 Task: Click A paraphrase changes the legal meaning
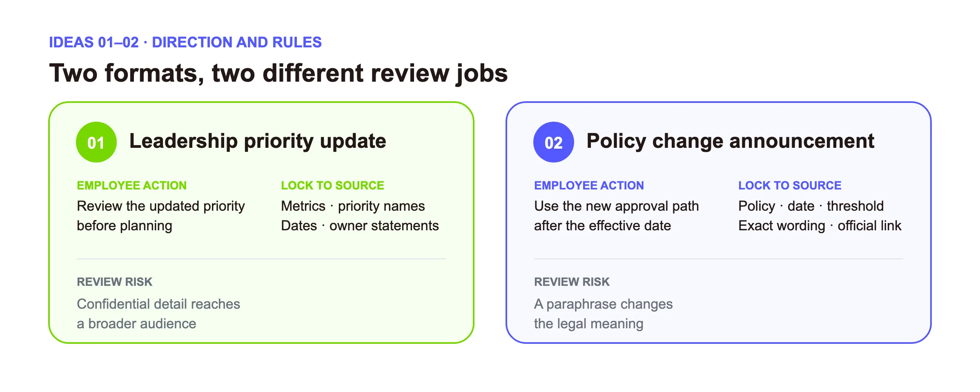coord(603,314)
